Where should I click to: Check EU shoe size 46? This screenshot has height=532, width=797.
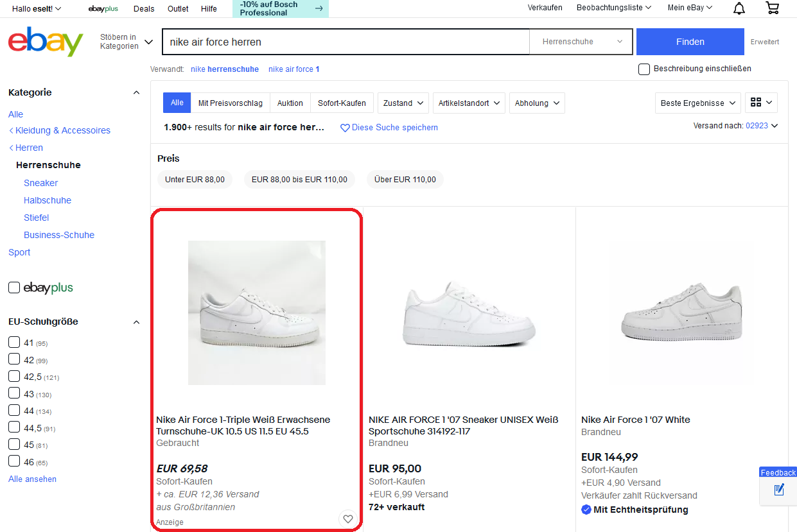click(x=14, y=461)
